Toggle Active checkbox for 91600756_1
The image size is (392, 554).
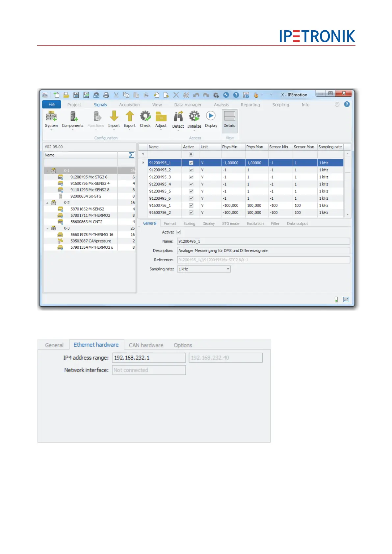[x=191, y=205]
